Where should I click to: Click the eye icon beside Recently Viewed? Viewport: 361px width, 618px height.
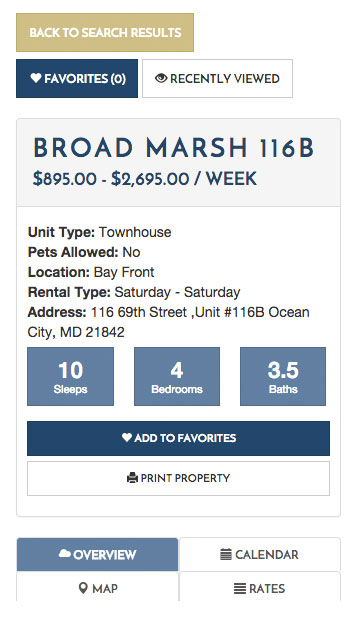pyautogui.click(x=161, y=78)
